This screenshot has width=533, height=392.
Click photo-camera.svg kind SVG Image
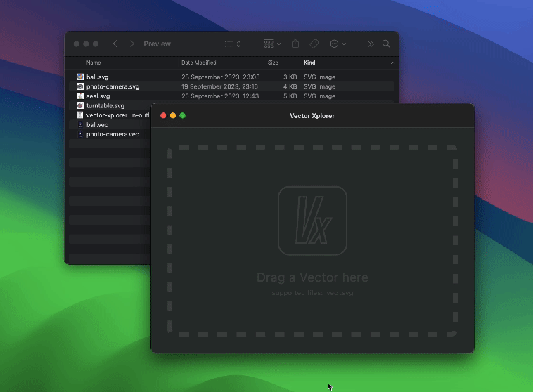pyautogui.click(x=319, y=86)
